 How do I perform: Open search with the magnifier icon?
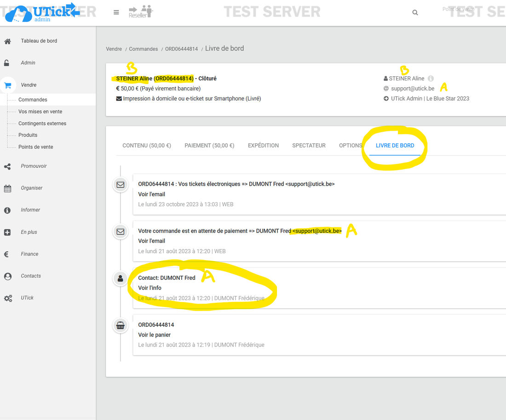pyautogui.click(x=415, y=13)
